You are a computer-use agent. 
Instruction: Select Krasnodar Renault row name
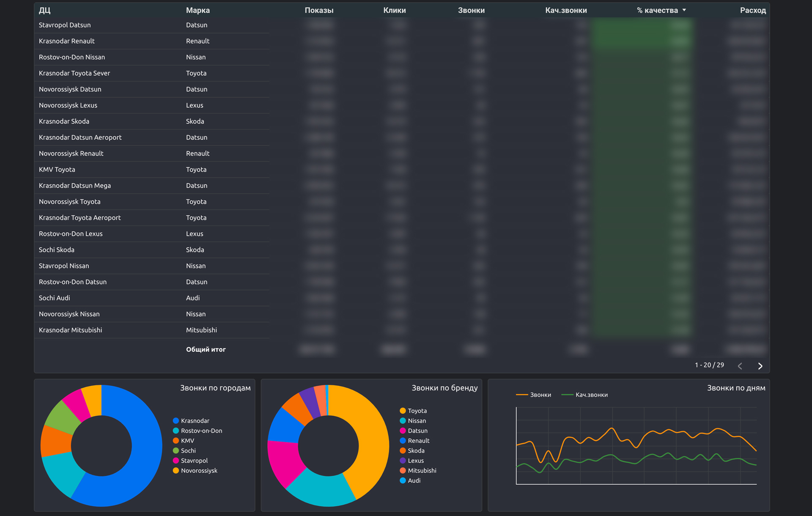tap(67, 41)
